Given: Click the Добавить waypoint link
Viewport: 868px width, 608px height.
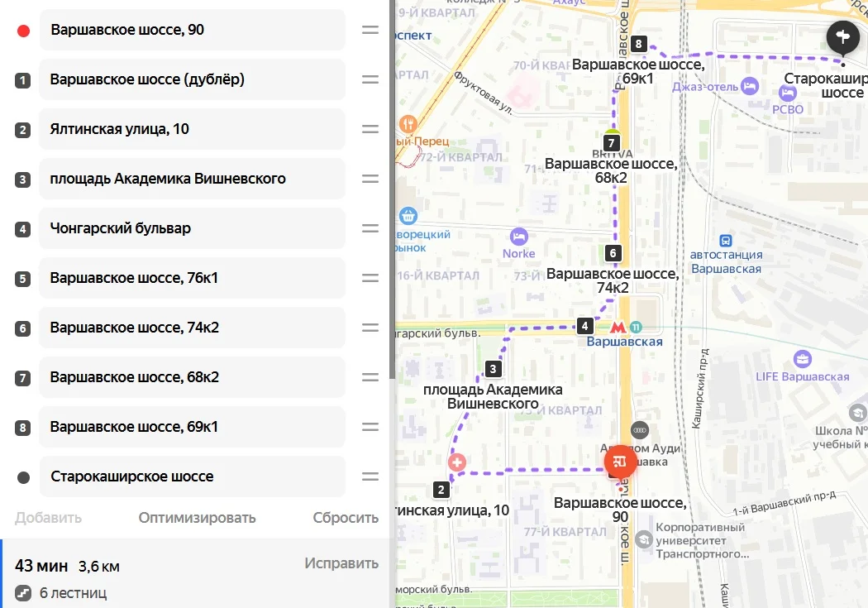Looking at the screenshot, I should pos(48,518).
